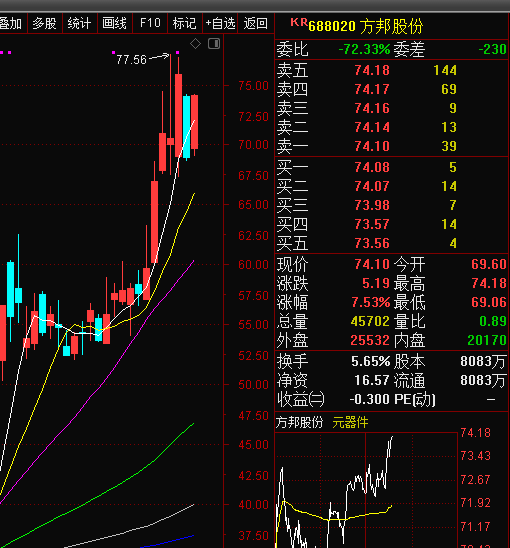Screen dimensions: 510x548
Task: Click the 卖四 volume 69
Action: [x=449, y=89]
